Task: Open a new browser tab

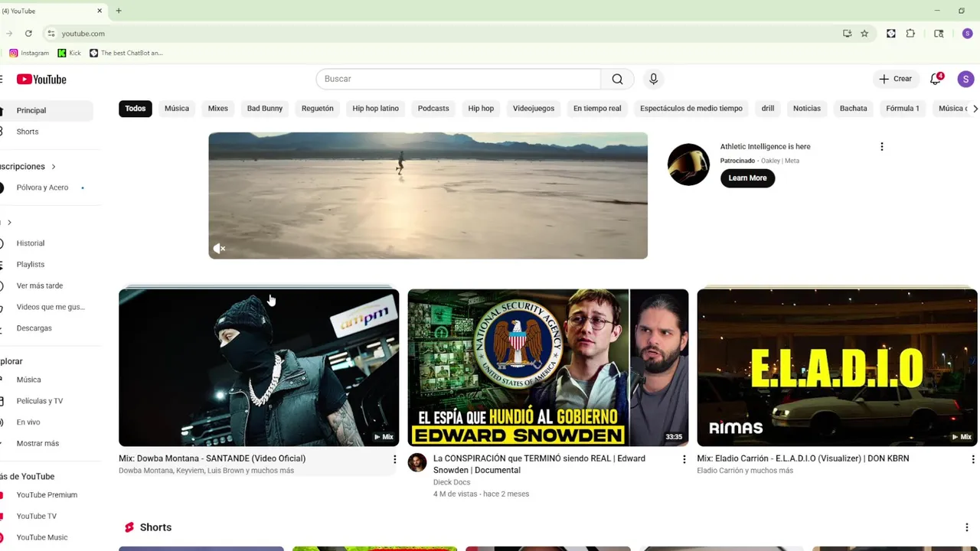Action: (119, 11)
